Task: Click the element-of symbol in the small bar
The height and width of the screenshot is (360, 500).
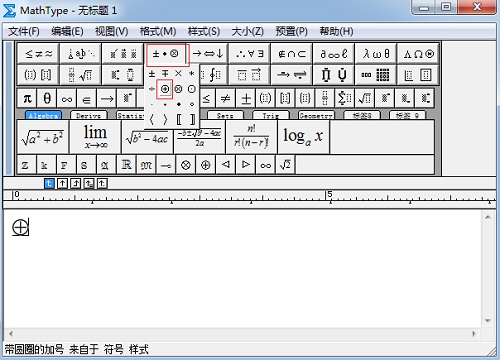Action: (x=87, y=98)
